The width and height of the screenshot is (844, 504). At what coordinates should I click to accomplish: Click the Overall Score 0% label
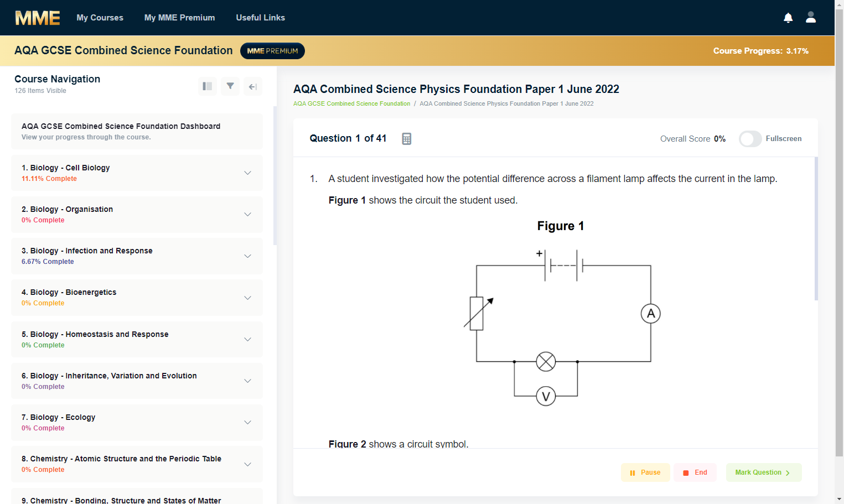tap(692, 139)
